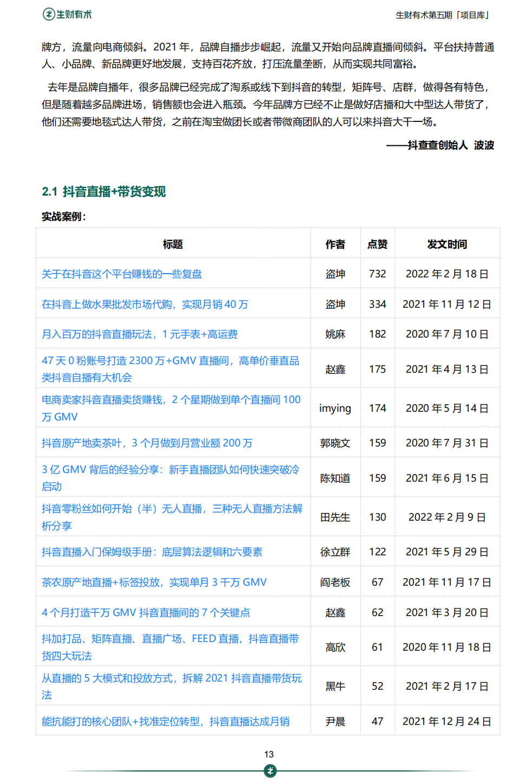Click author cell 姚麻
The width and height of the screenshot is (532, 784).
335,334
